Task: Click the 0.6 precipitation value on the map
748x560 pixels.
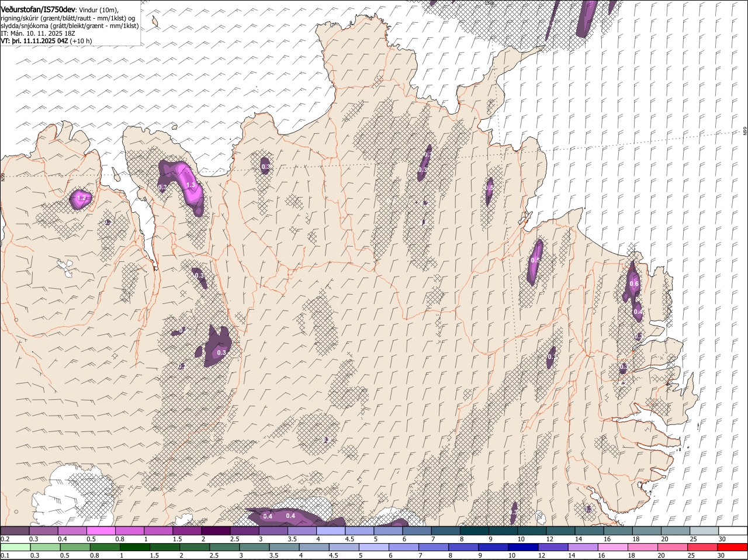Action: [x=634, y=284]
